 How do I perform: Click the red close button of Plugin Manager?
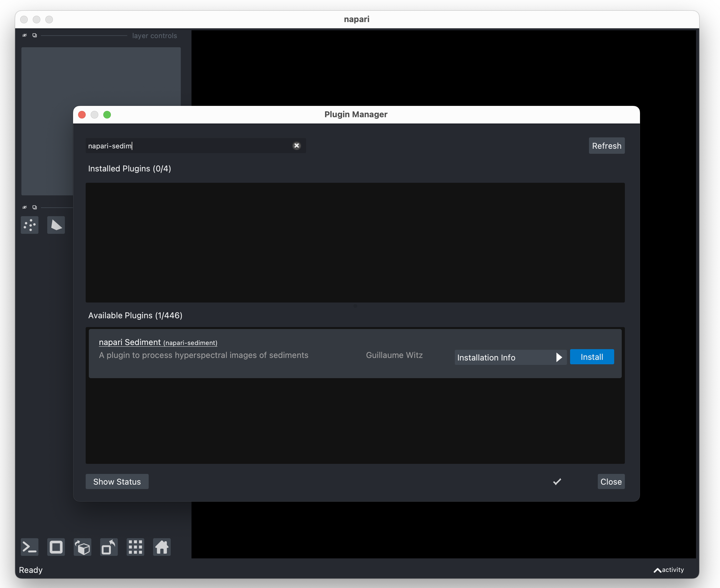pyautogui.click(x=82, y=114)
